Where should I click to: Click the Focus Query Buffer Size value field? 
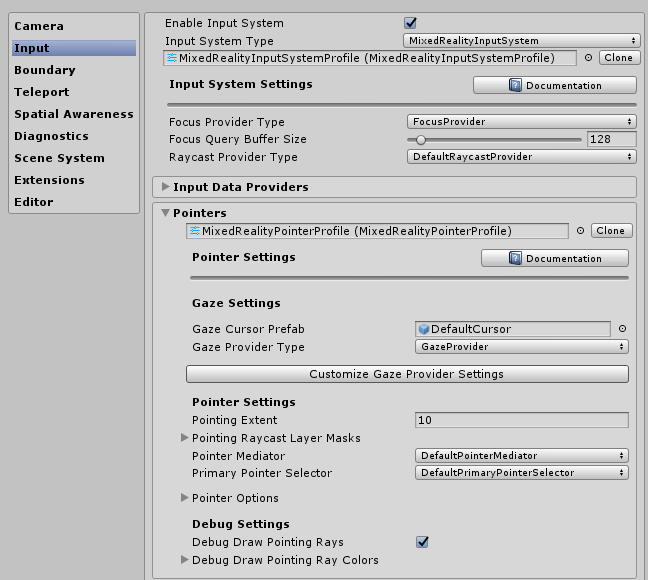click(612, 139)
